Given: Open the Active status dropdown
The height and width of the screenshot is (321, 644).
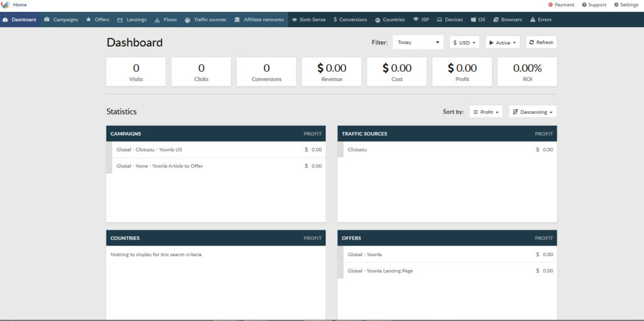Looking at the screenshot, I should coord(502,42).
